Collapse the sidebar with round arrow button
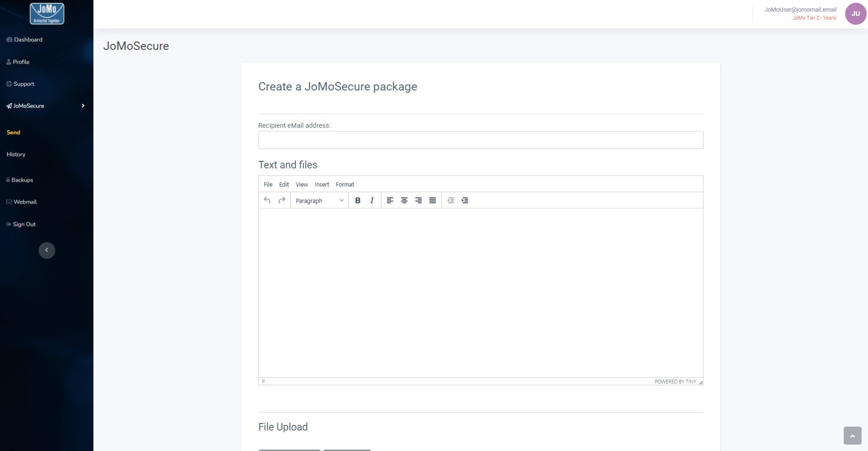The width and height of the screenshot is (868, 451). [x=47, y=250]
